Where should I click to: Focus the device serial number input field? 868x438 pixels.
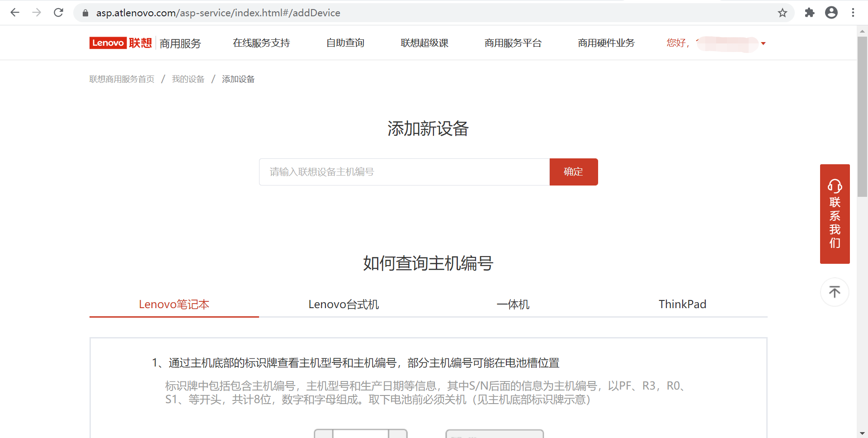(404, 172)
